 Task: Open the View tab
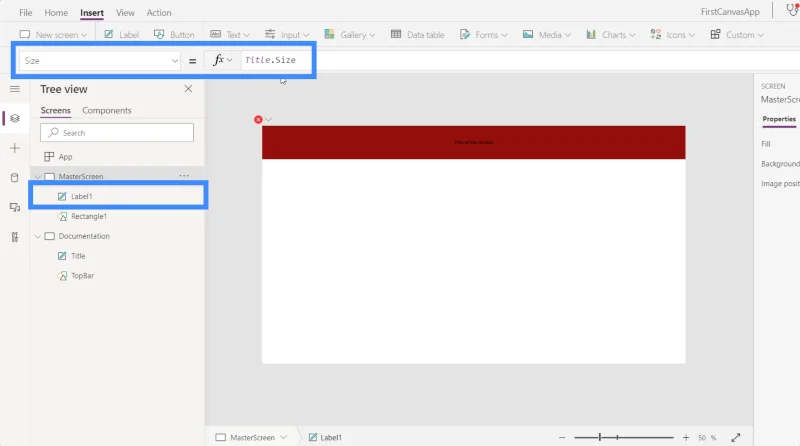(x=125, y=13)
